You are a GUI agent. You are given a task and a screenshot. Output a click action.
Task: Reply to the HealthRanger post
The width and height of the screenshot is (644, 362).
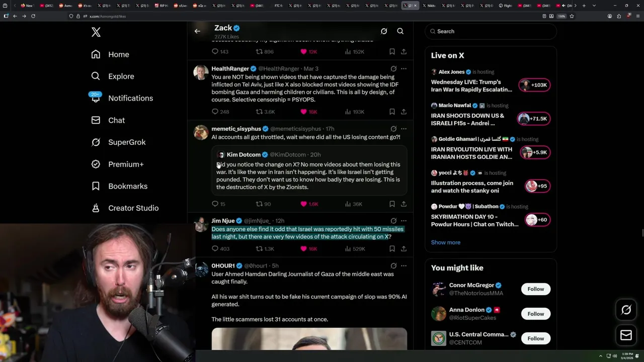point(220,112)
